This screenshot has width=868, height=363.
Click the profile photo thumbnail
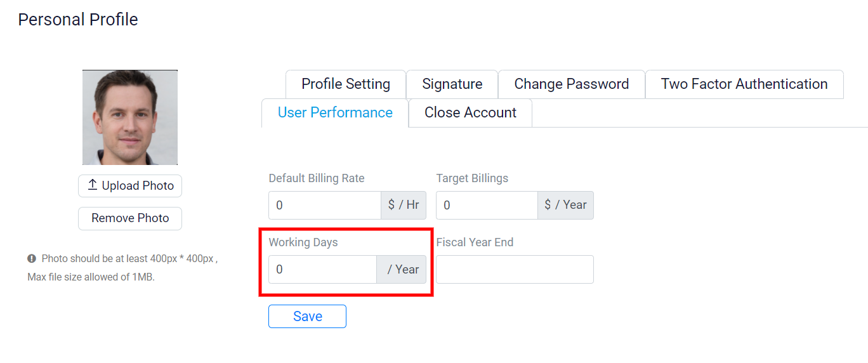130,117
